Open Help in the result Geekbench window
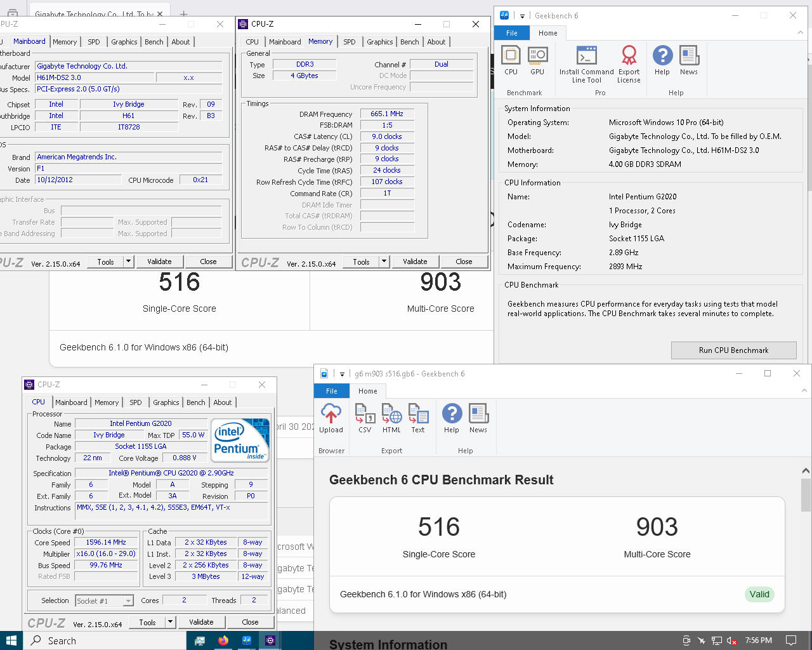812x650 pixels. 452,419
